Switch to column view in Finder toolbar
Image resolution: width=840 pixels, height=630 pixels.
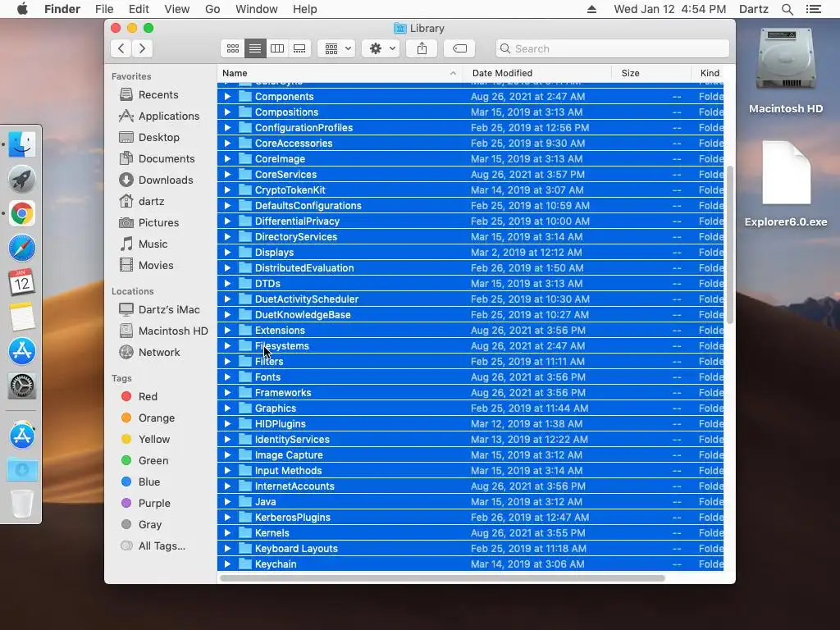(x=277, y=48)
